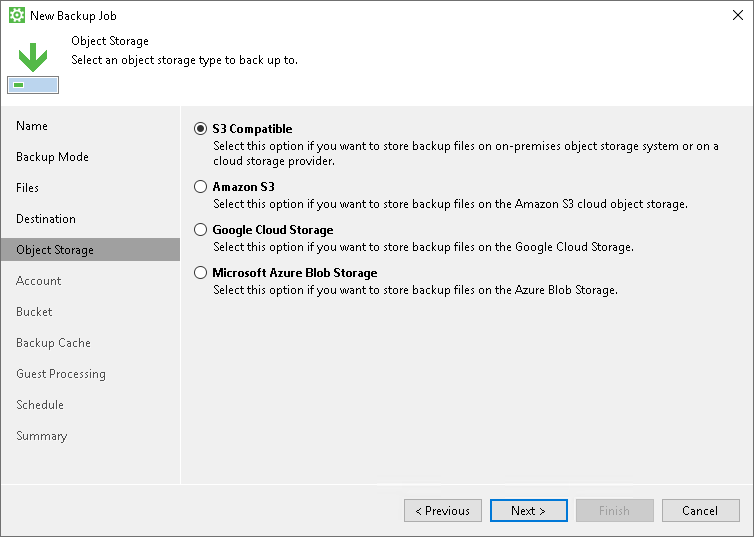Click the Schedule step in sidebar
The height and width of the screenshot is (537, 754).
tap(40, 405)
